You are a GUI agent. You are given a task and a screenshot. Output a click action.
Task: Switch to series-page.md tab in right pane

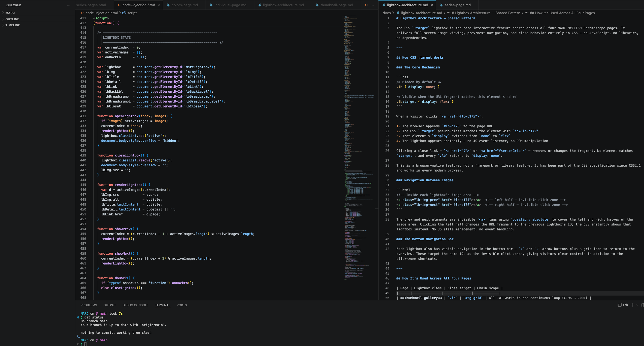click(458, 5)
